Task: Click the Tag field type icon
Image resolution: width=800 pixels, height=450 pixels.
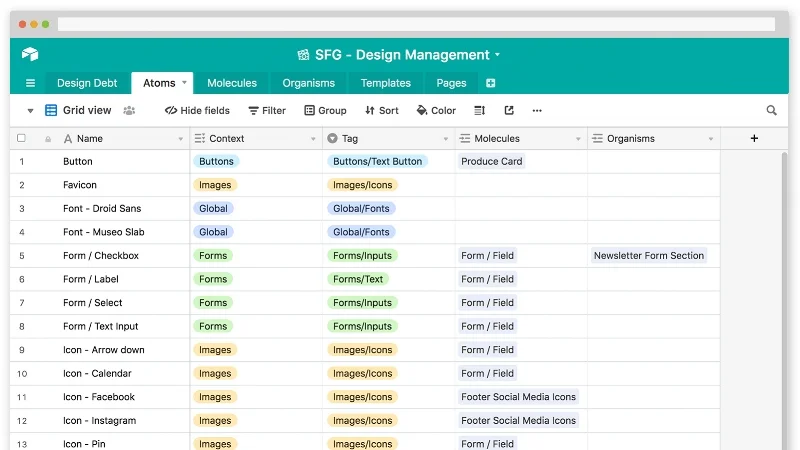Action: (x=332, y=138)
